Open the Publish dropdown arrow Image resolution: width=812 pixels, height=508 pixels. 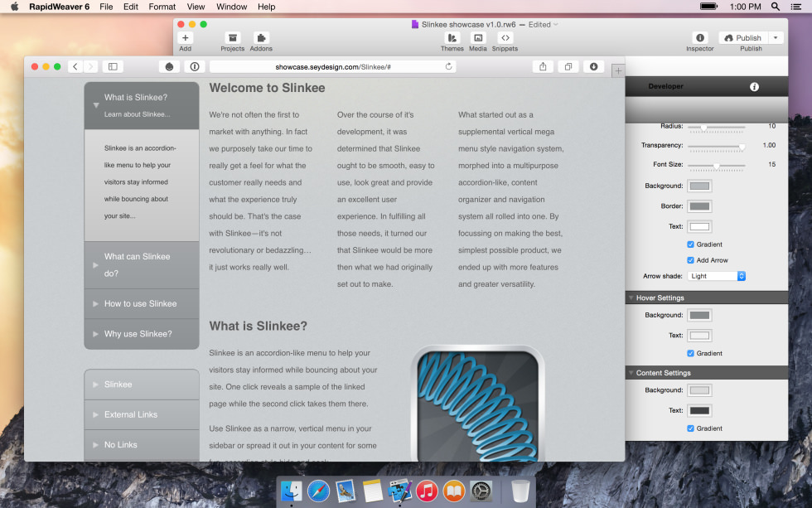point(776,38)
